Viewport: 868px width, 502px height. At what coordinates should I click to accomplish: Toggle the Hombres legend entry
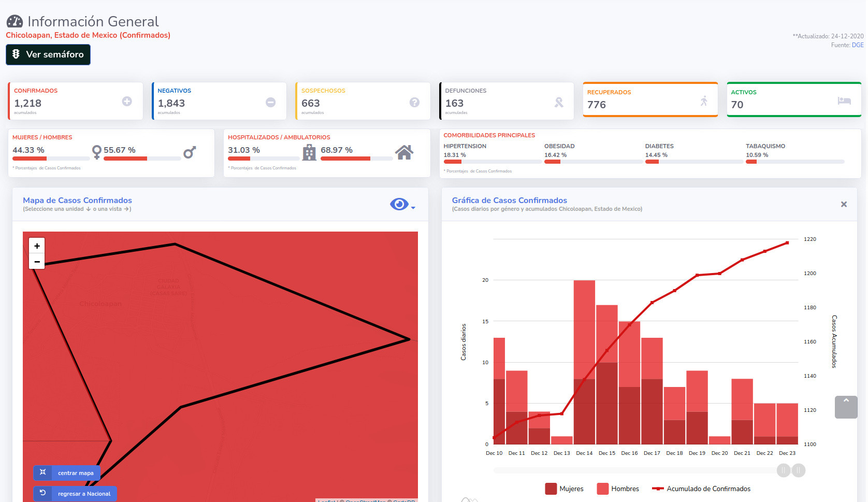[618, 489]
